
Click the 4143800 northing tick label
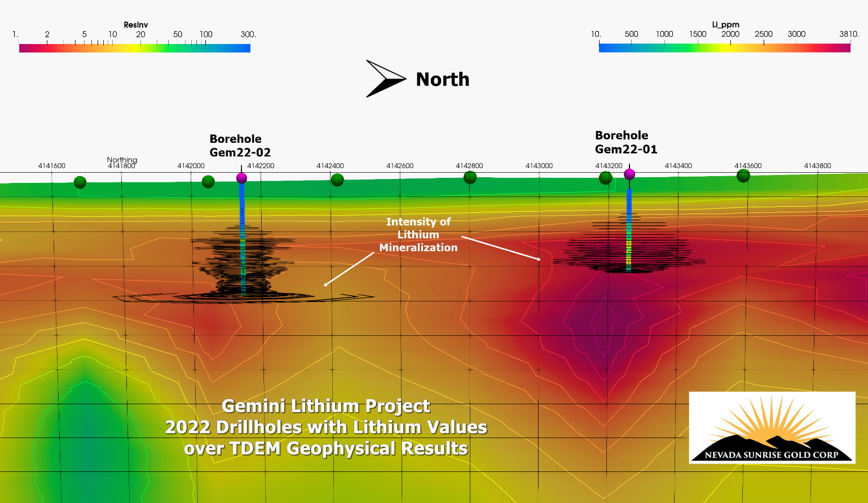(817, 166)
